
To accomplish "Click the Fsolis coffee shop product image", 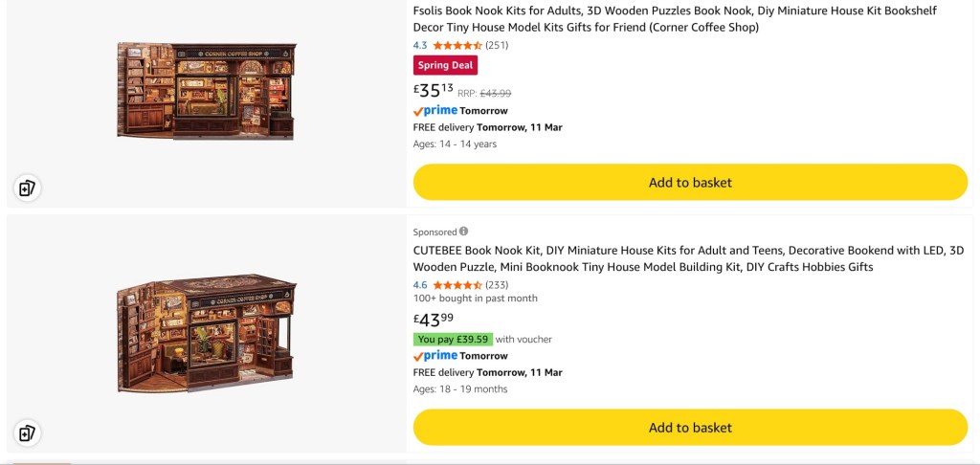I will pos(206,91).
